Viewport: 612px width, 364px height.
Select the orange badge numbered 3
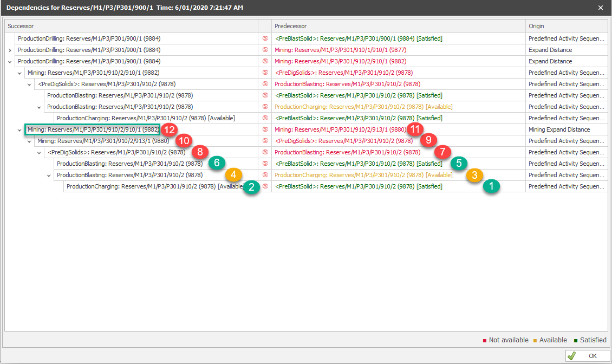[474, 175]
